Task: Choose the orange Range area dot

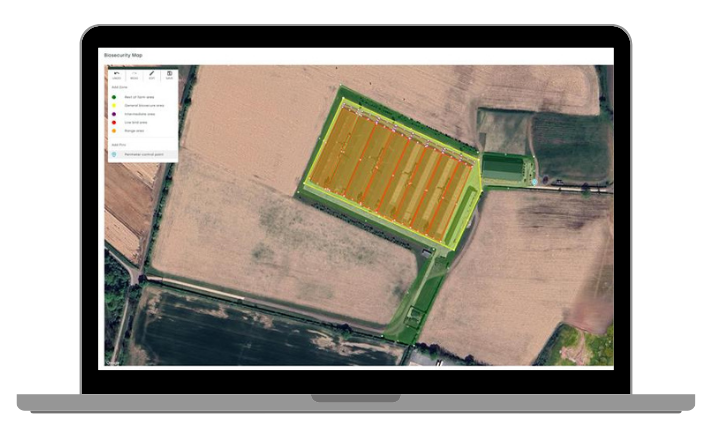Action: click(115, 131)
